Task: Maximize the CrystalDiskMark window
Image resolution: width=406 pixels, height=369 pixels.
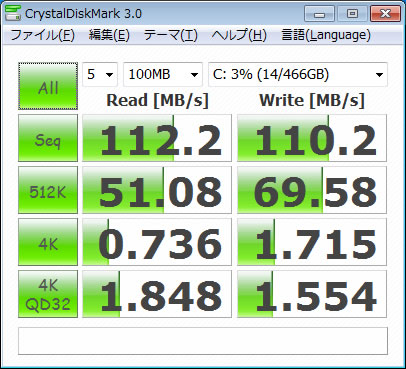Action: point(352,14)
